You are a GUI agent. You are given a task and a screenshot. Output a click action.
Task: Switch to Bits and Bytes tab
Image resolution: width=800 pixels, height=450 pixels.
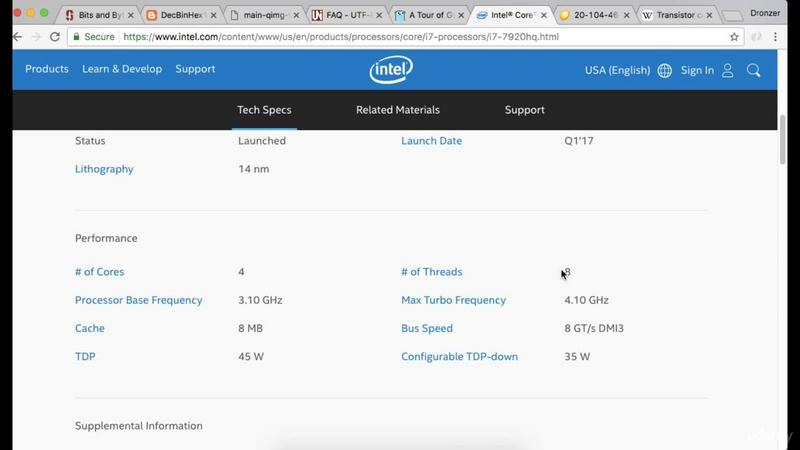[x=97, y=15]
